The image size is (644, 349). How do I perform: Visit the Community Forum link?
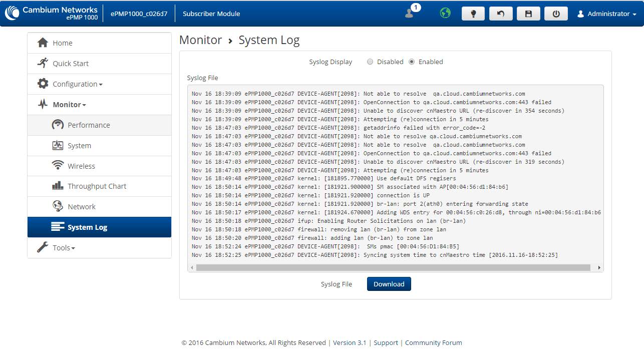[x=434, y=342]
